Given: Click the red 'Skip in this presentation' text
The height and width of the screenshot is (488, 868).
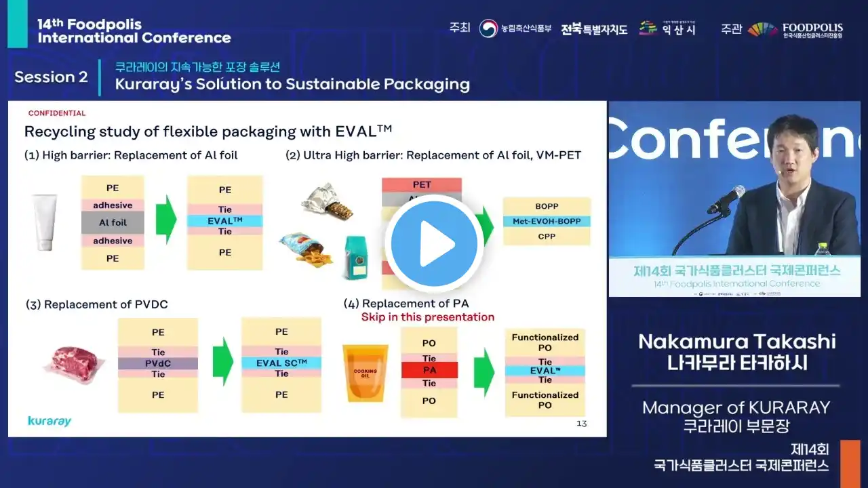Looking at the screenshot, I should [428, 317].
